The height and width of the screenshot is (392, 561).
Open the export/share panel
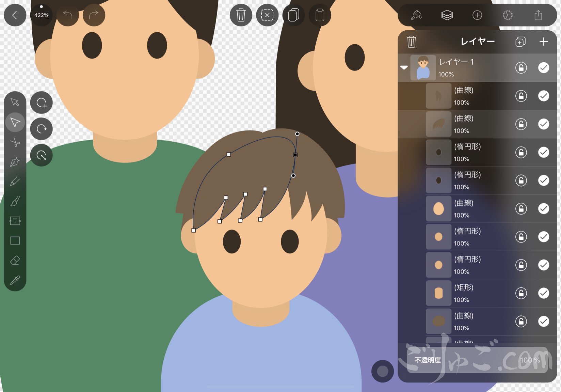[x=539, y=15]
